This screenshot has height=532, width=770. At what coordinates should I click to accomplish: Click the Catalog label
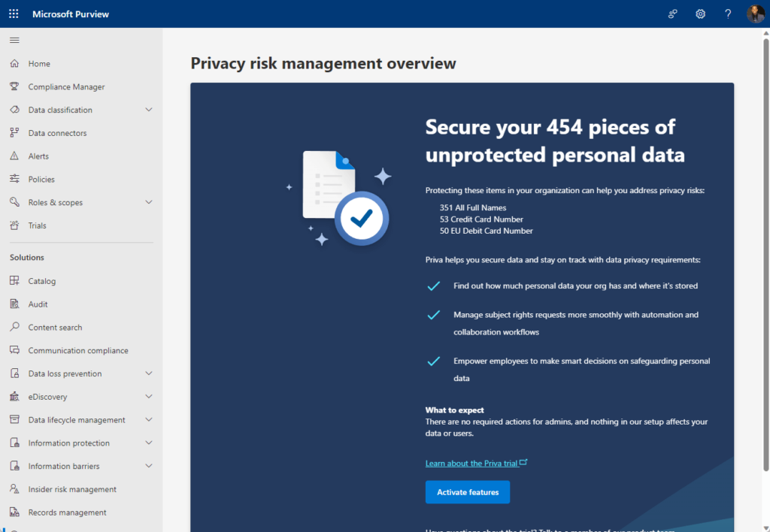42,281
